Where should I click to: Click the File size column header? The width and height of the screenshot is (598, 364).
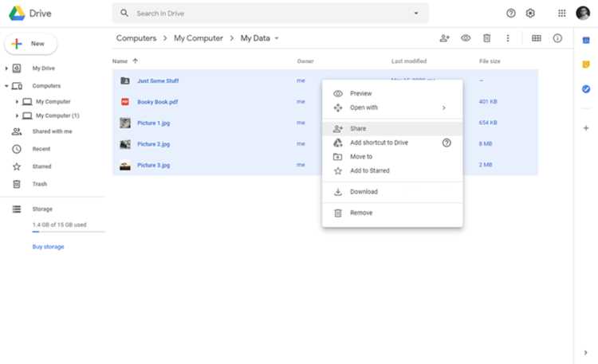click(490, 61)
